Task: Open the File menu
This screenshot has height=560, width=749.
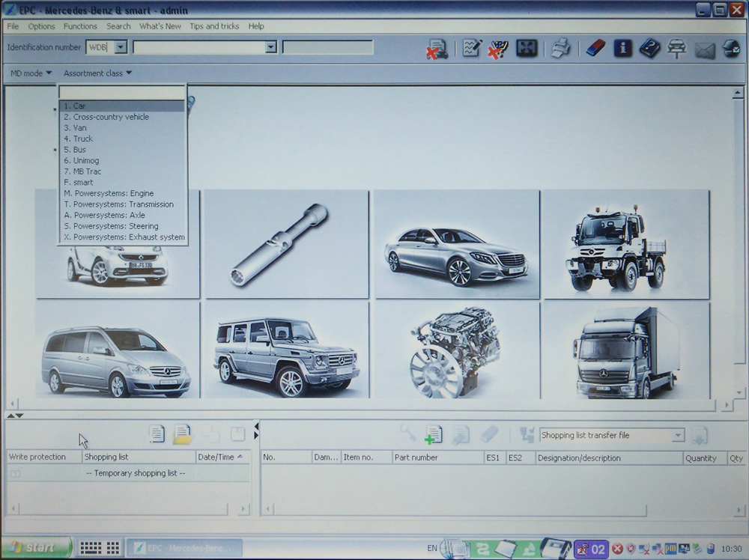Action: (13, 26)
